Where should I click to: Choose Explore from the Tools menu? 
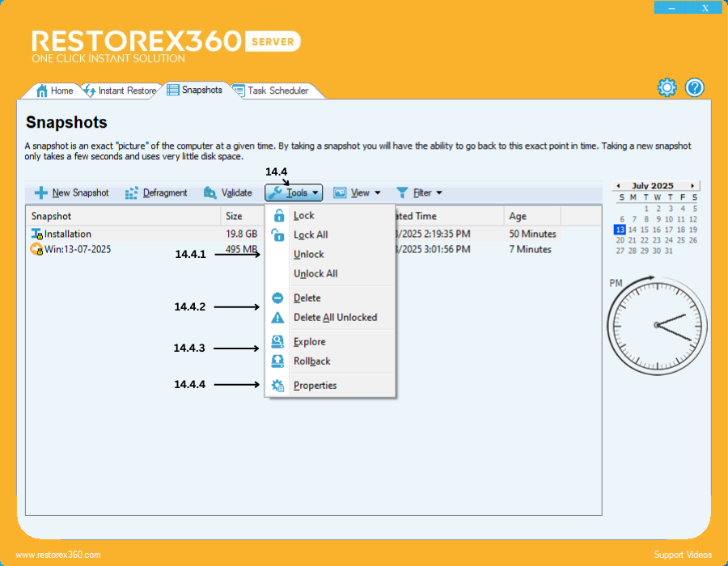coord(330,341)
